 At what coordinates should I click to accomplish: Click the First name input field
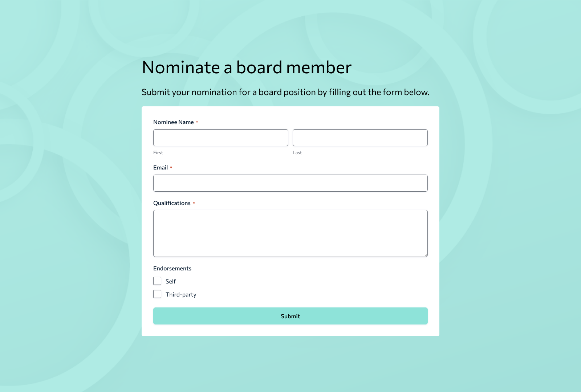[x=220, y=138]
